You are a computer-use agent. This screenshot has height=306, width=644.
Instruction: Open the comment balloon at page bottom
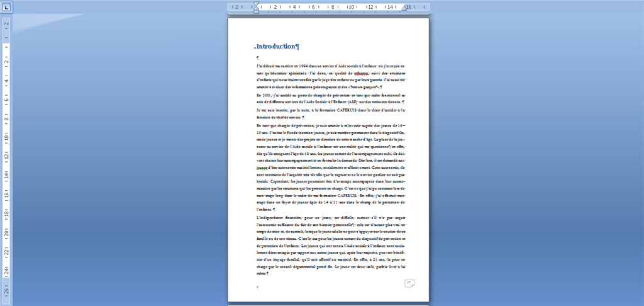[409, 283]
